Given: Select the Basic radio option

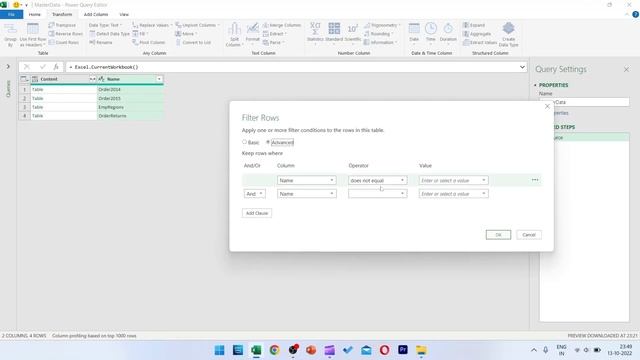Looking at the screenshot, I should (244, 142).
